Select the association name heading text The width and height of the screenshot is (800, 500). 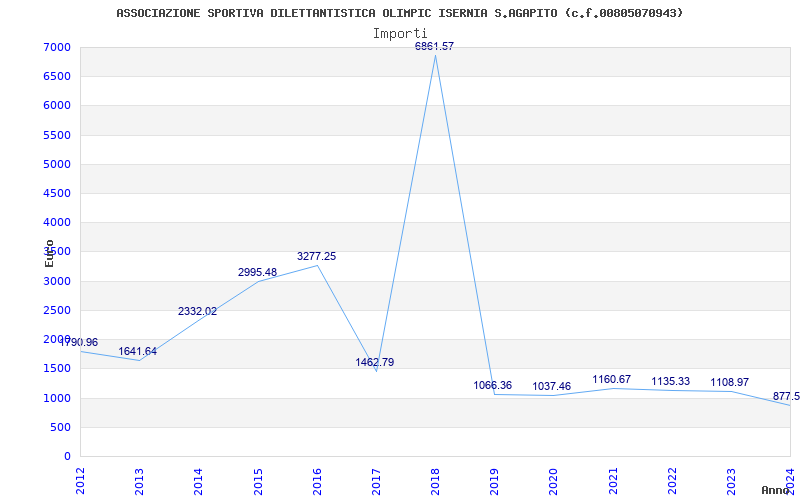pyautogui.click(x=399, y=13)
